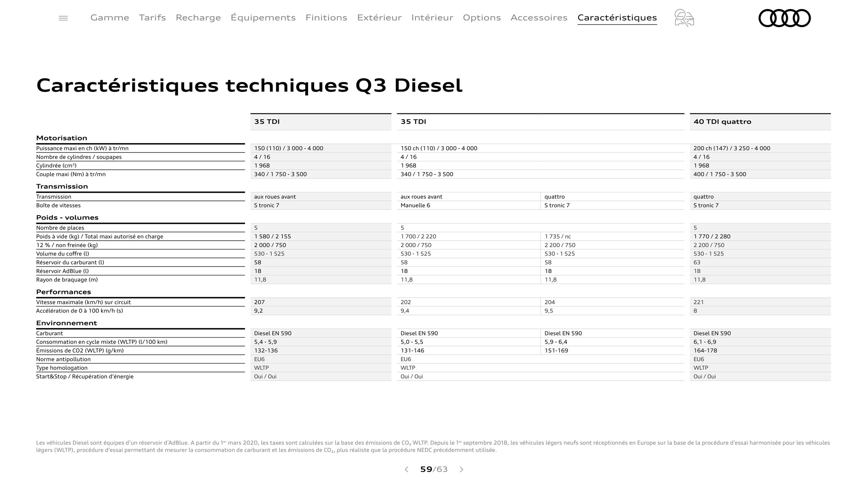Click the 151-169 CO2 emissions value
Viewport: 868px width, 488px height.
tap(556, 351)
